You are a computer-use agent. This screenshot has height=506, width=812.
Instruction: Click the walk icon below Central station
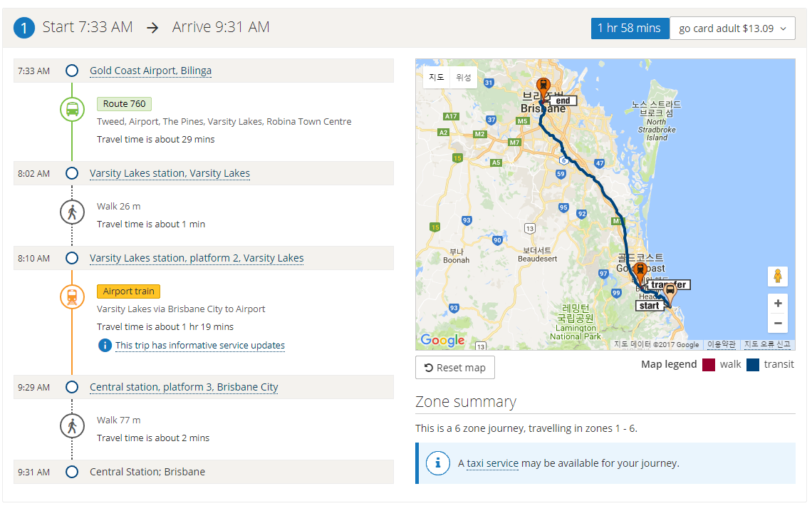pyautogui.click(x=72, y=426)
